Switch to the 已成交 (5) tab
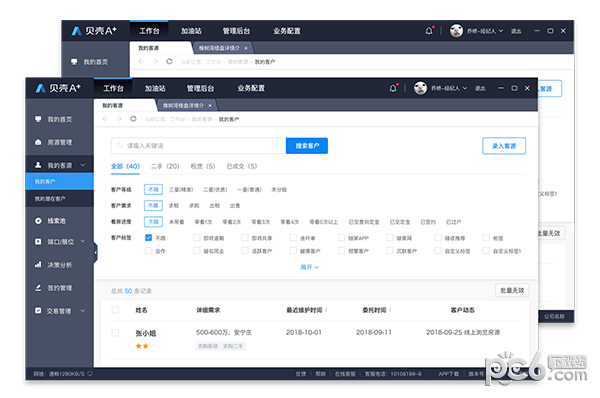 242,166
